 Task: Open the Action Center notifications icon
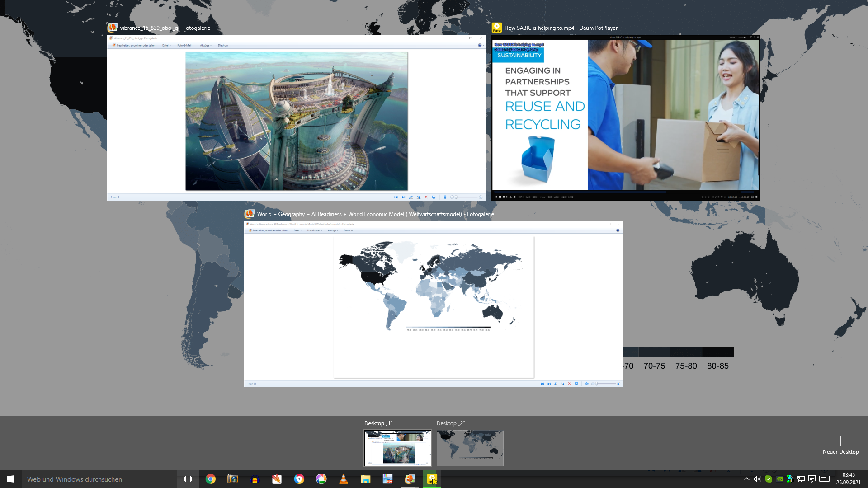point(812,479)
